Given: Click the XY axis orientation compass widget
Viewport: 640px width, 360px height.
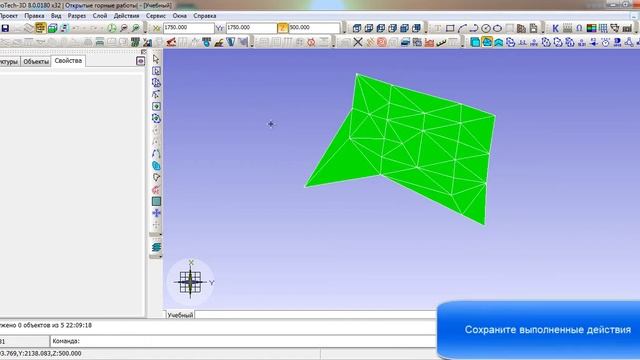Looking at the screenshot, I should pyautogui.click(x=191, y=282).
